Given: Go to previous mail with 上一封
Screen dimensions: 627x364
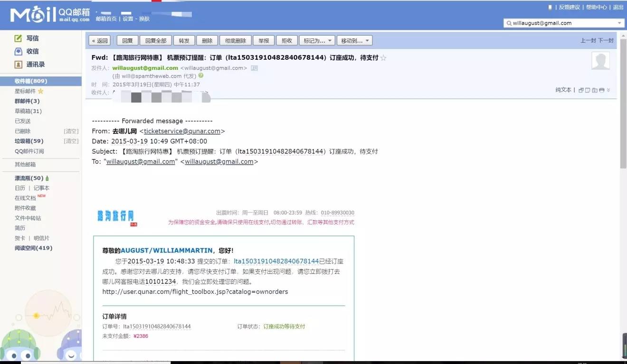Looking at the screenshot, I should [x=589, y=41].
